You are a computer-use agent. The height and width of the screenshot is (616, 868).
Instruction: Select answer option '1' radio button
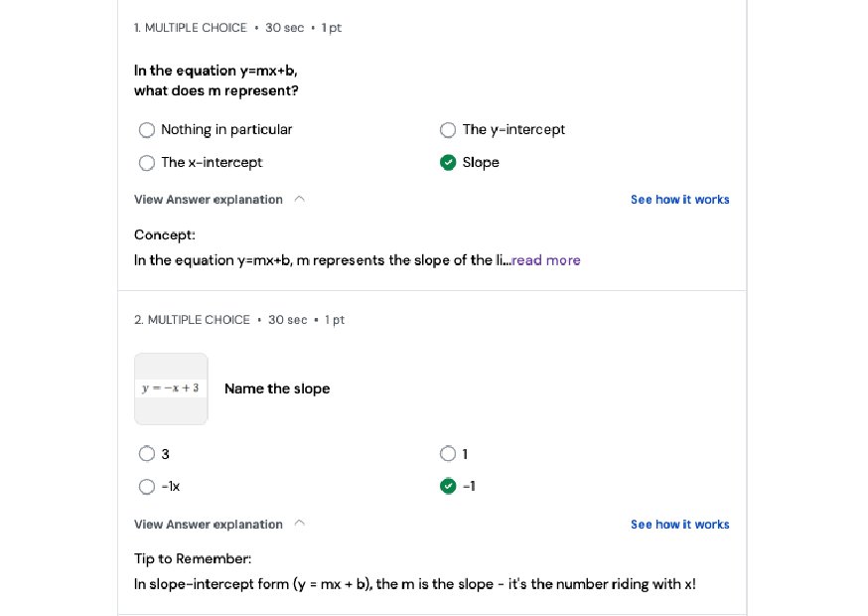click(x=448, y=454)
